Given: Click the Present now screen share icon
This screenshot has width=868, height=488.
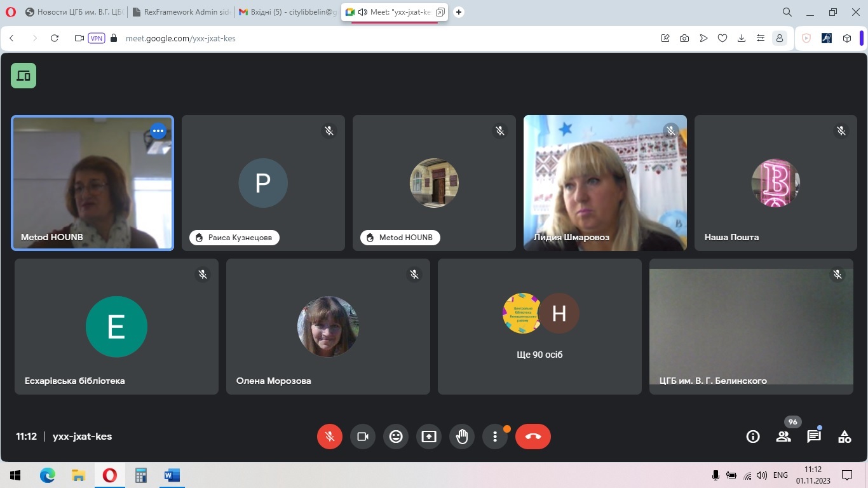Looking at the screenshot, I should pyautogui.click(x=429, y=437).
